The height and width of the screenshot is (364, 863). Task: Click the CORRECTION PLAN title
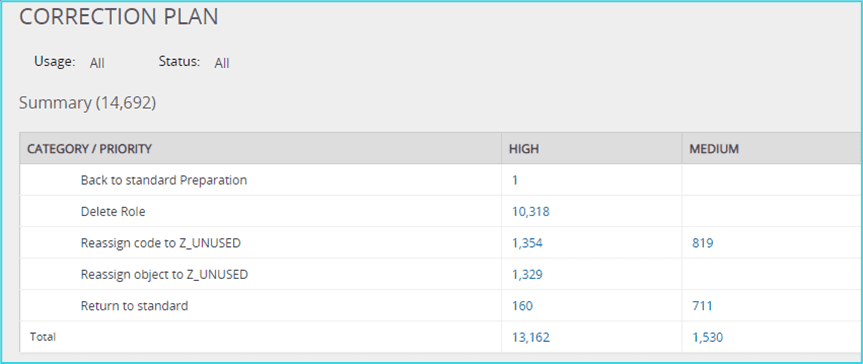pyautogui.click(x=119, y=17)
